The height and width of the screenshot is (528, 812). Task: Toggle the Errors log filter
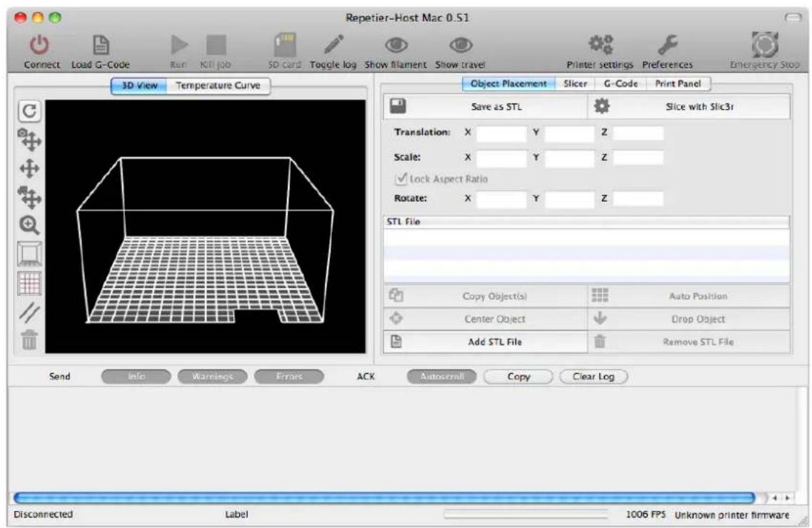coord(289,377)
